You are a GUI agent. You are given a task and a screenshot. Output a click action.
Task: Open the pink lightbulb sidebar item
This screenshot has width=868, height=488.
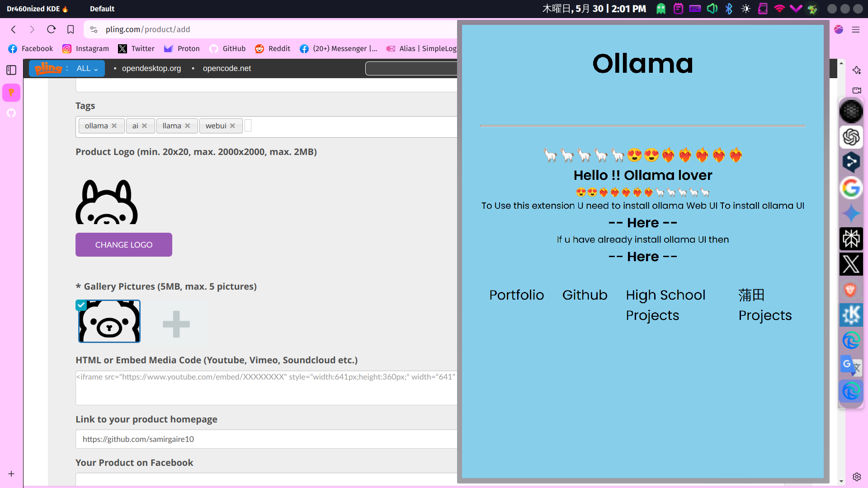[x=11, y=93]
